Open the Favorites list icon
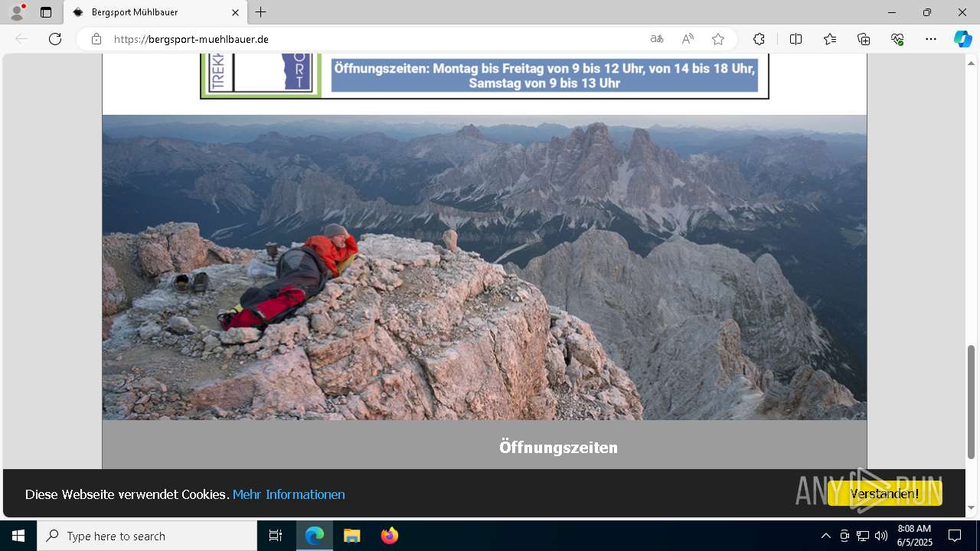 click(x=830, y=39)
